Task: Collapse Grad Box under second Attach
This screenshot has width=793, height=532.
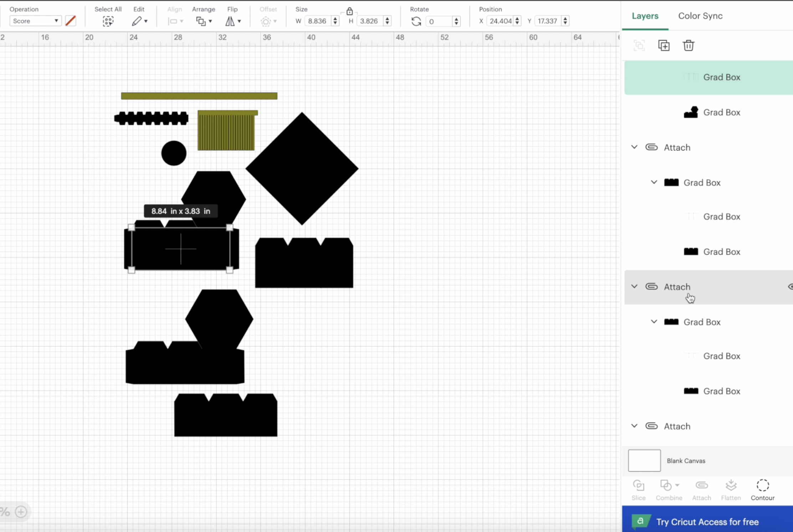Action: (x=654, y=322)
